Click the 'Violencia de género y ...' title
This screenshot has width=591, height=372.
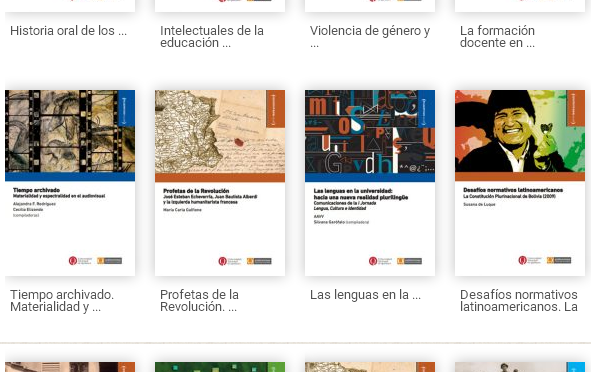370,37
